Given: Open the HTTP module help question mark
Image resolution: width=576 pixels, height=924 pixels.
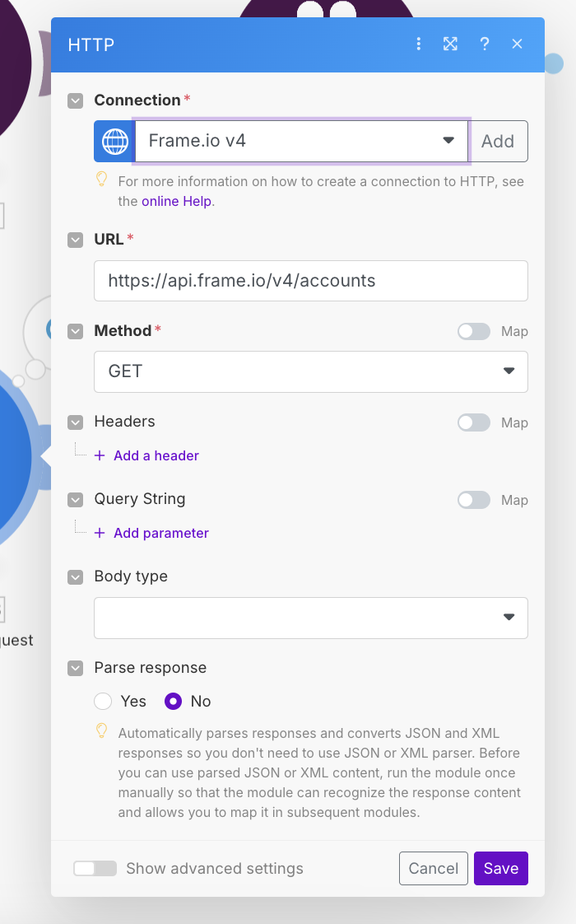Looking at the screenshot, I should click(x=484, y=44).
